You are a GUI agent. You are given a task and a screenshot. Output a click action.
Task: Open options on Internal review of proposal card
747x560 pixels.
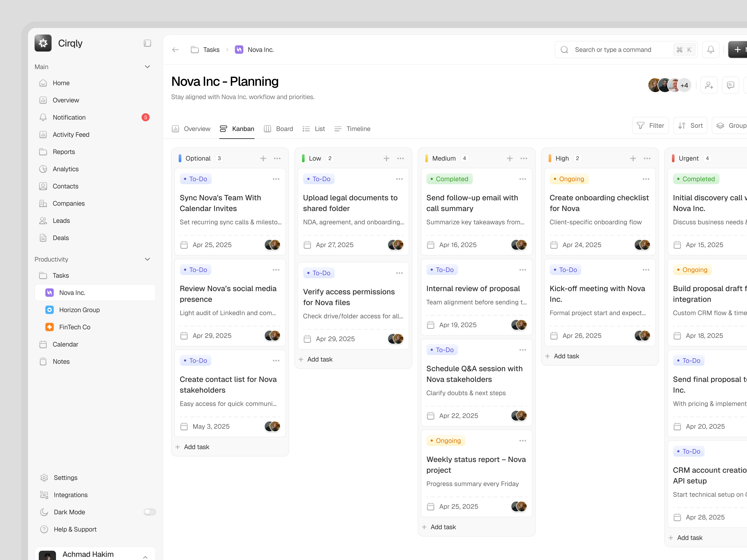click(x=522, y=270)
